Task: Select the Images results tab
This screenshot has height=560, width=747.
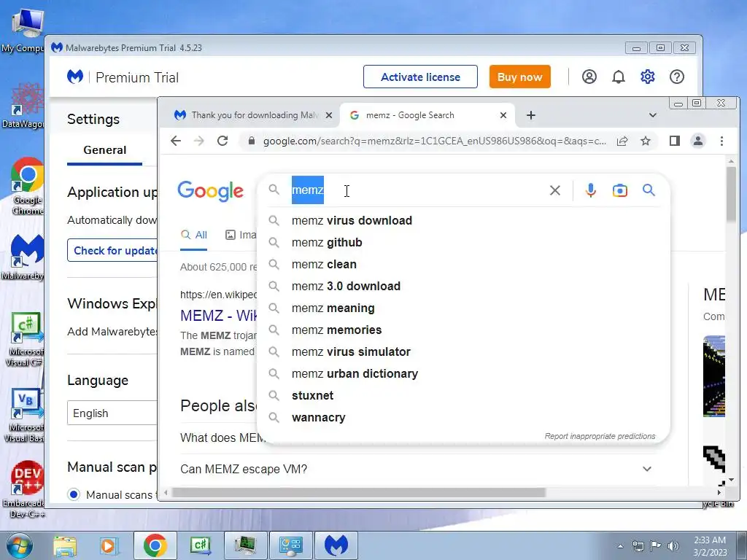Action: (241, 235)
